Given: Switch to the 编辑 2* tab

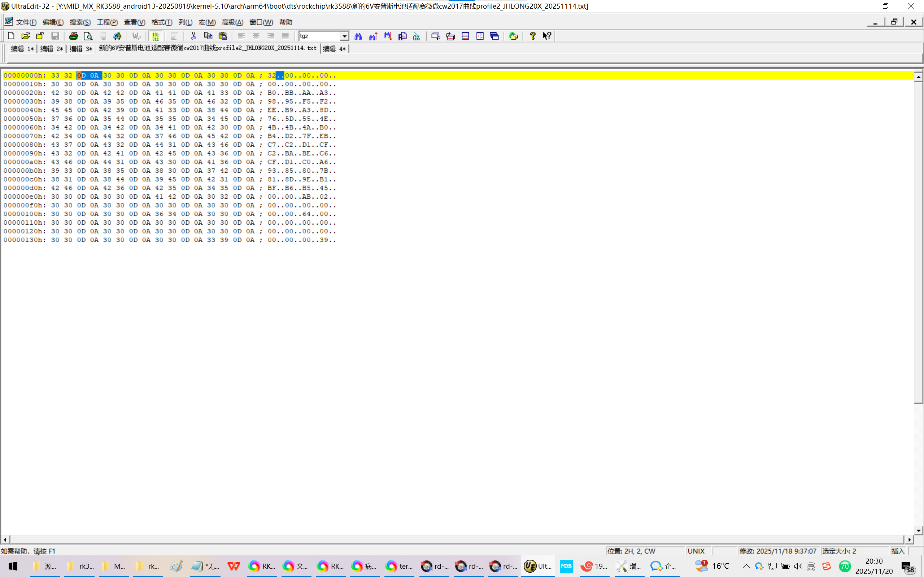Looking at the screenshot, I should pyautogui.click(x=52, y=49).
